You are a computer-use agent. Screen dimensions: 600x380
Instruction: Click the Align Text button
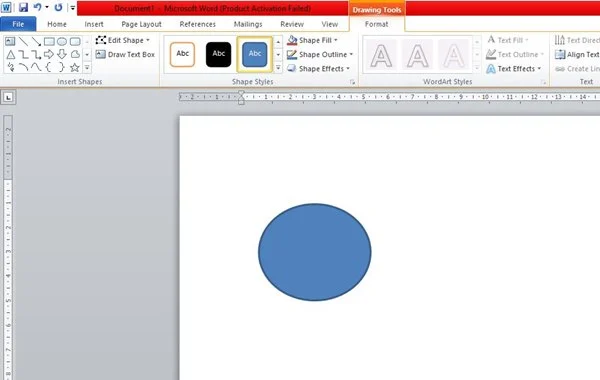point(577,55)
